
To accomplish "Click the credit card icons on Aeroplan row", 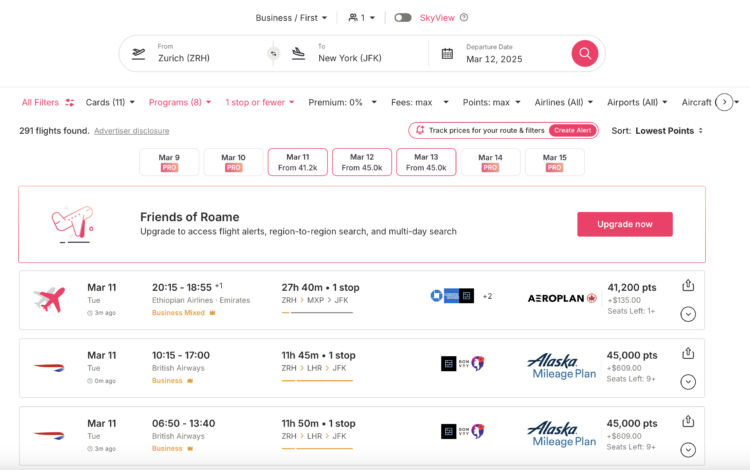I will point(452,296).
